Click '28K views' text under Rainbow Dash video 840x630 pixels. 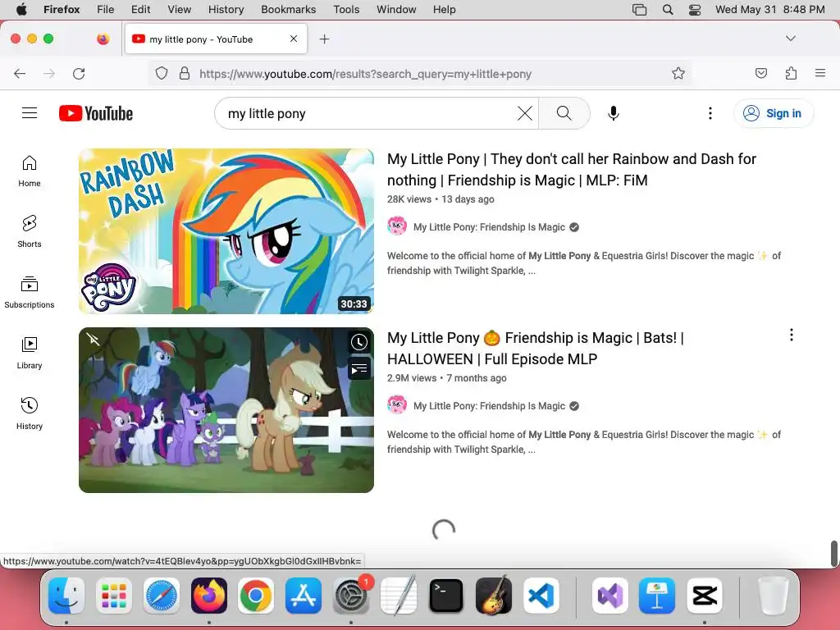(x=409, y=199)
